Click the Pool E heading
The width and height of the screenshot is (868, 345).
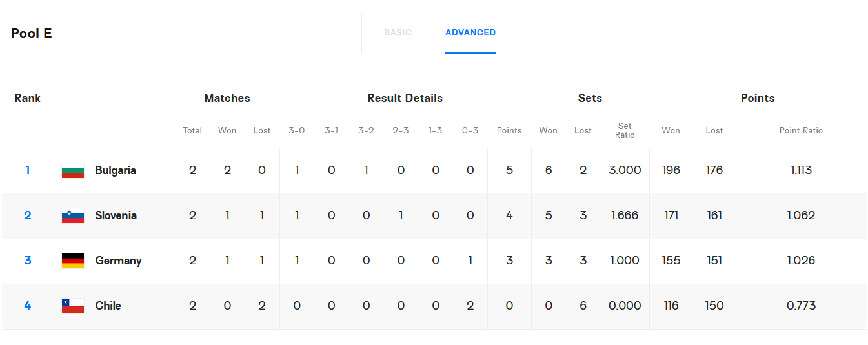point(32,34)
